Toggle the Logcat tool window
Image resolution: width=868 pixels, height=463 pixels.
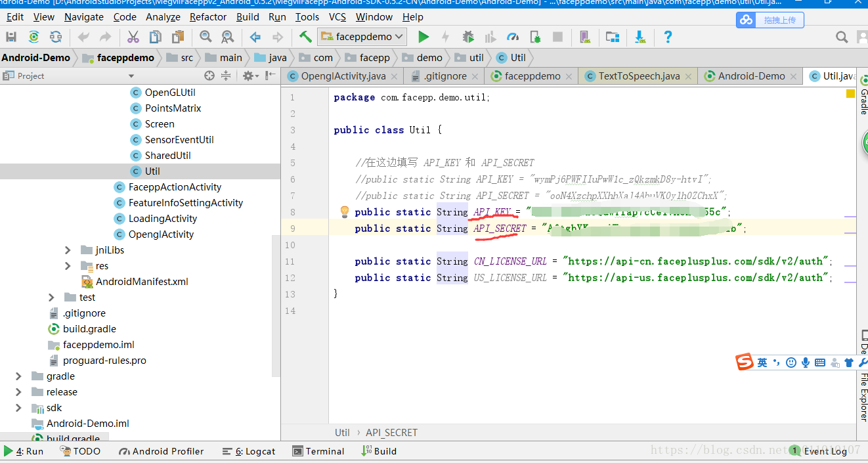click(x=249, y=451)
